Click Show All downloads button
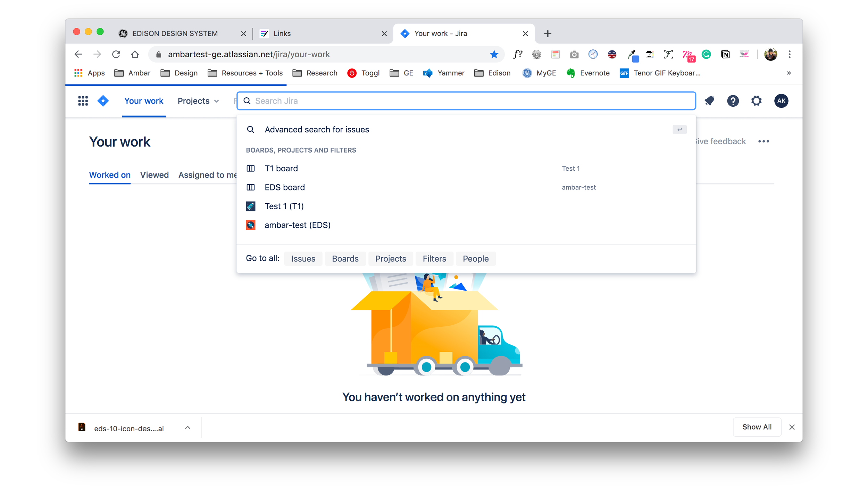868x489 pixels. tap(757, 427)
